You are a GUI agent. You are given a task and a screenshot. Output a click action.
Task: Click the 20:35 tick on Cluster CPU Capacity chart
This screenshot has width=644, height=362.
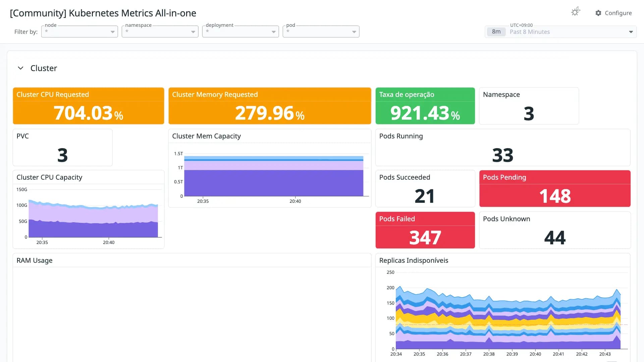pyautogui.click(x=42, y=242)
